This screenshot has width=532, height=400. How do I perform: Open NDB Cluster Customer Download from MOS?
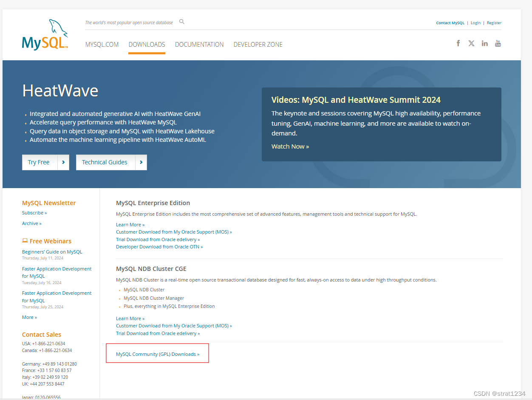[174, 326]
